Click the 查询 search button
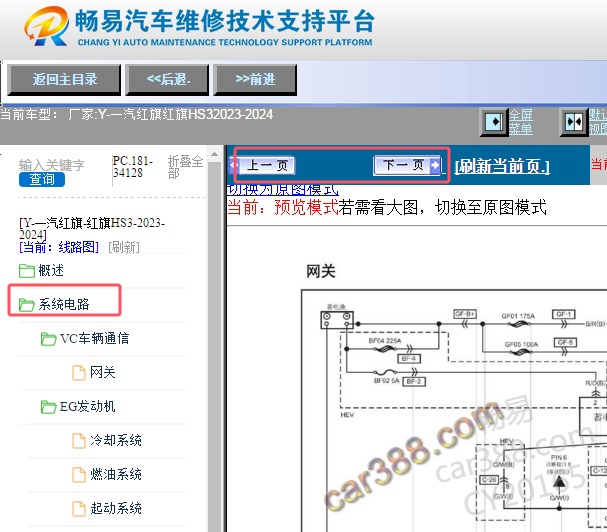 tap(42, 180)
